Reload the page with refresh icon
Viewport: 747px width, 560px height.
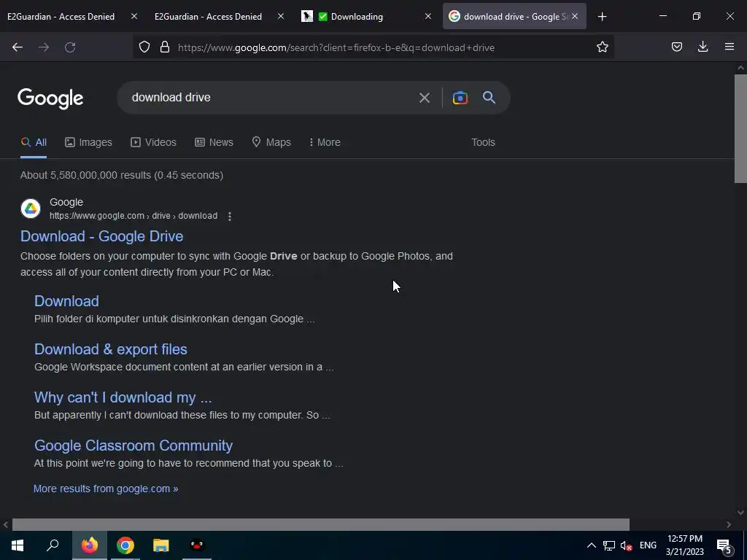click(x=70, y=47)
